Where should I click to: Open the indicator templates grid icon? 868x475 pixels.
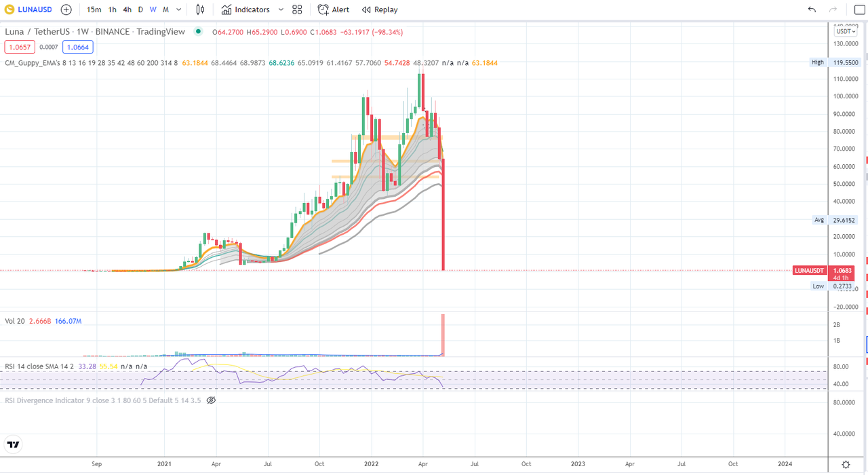coord(297,9)
